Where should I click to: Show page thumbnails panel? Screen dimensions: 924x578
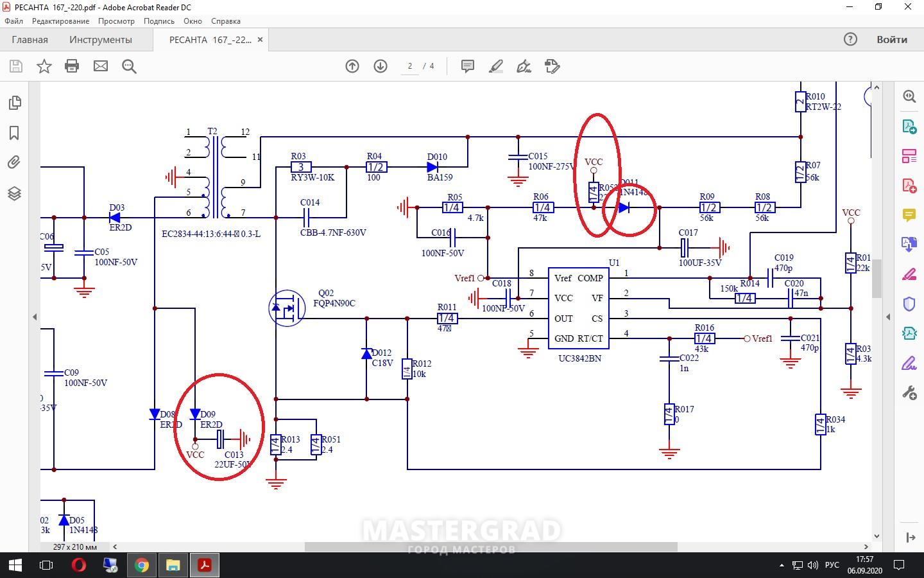coord(14,103)
